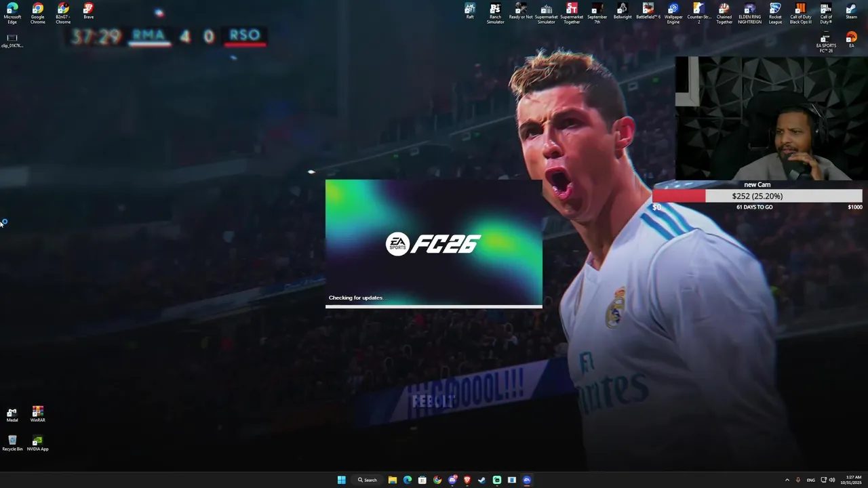
Task: Open network and volume quick settings
Action: coord(828,480)
